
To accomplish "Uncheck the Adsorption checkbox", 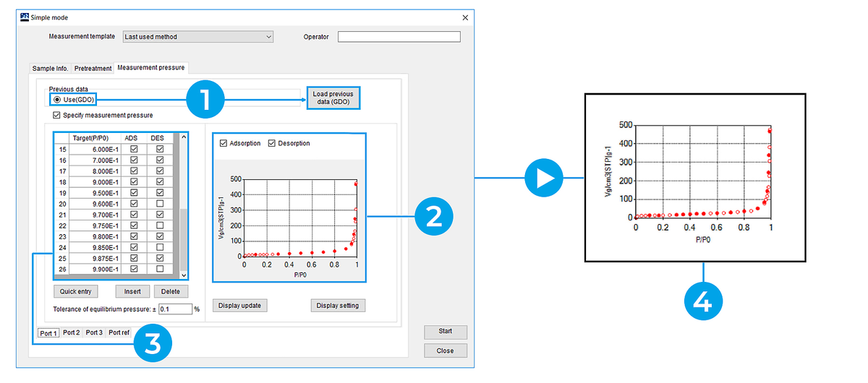I will coord(224,143).
